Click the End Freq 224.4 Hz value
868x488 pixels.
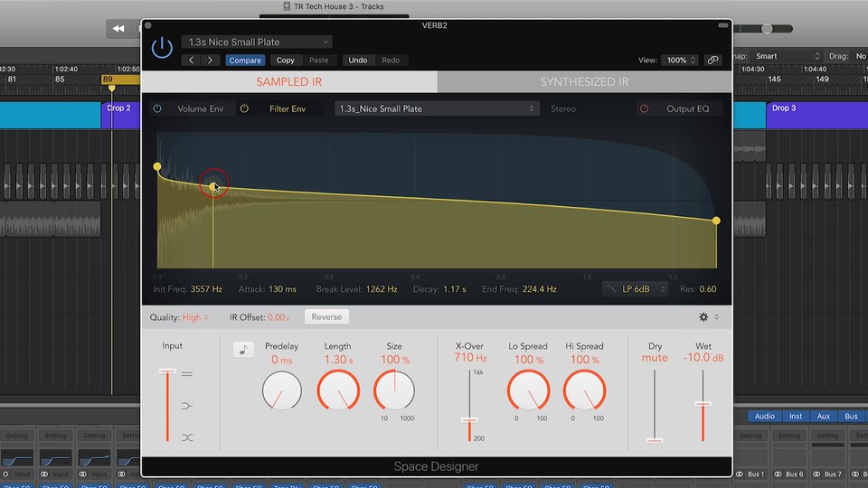click(539, 289)
